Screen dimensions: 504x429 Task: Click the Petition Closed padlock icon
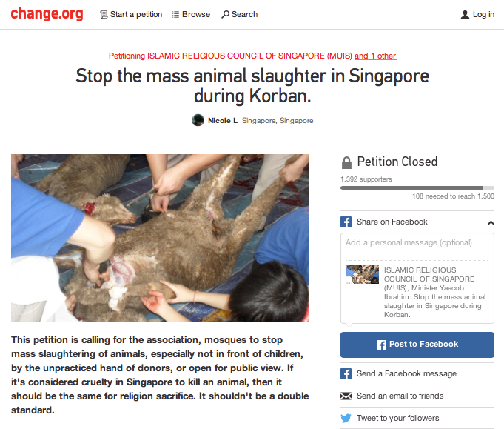346,162
